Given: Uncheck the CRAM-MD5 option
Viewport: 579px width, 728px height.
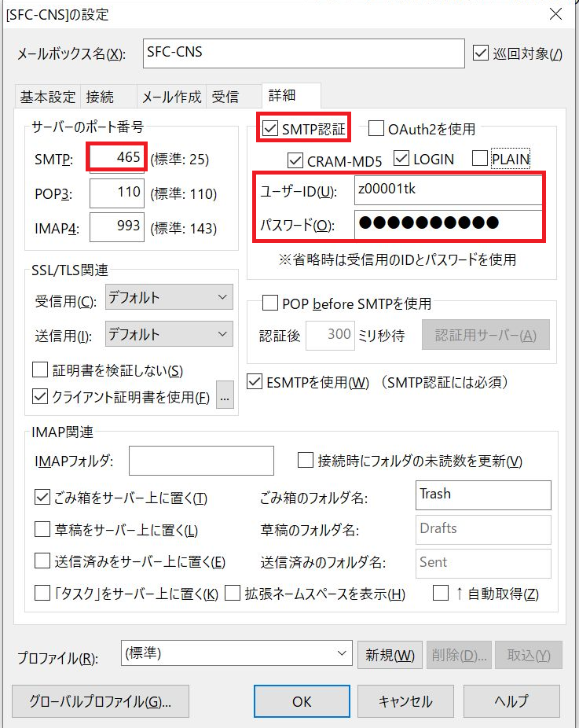Looking at the screenshot, I should click(295, 160).
